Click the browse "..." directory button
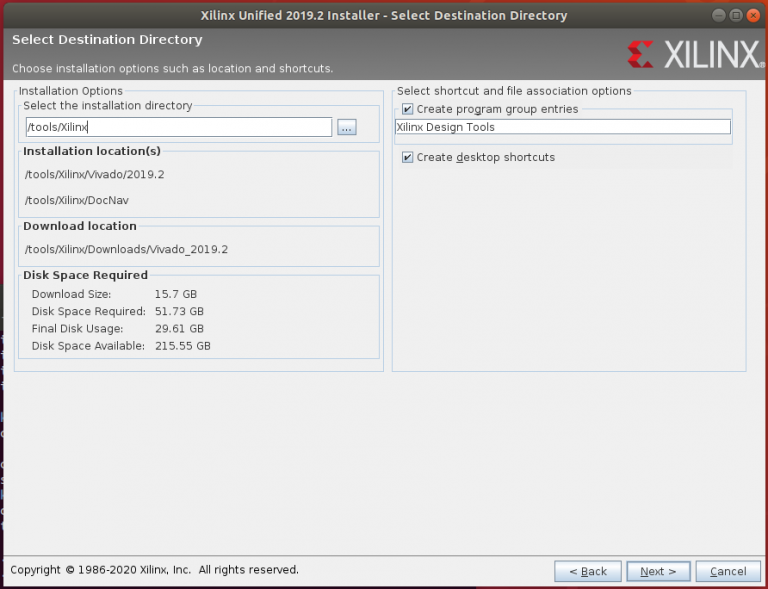This screenshot has width=768, height=589. pyautogui.click(x=346, y=127)
